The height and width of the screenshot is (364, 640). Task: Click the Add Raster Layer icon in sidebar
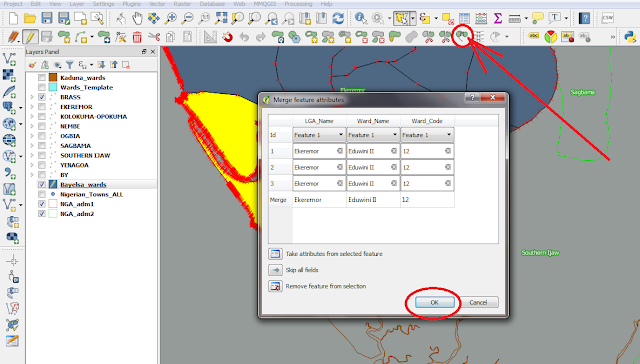[9, 75]
